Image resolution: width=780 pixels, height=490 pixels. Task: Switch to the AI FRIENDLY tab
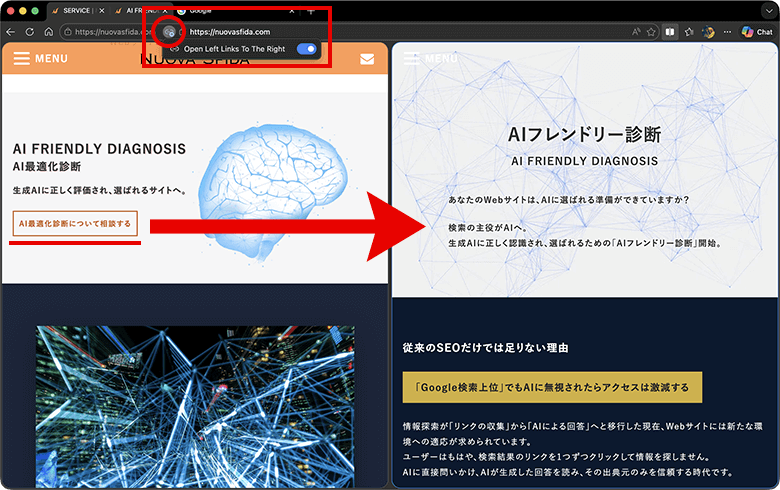pyautogui.click(x=140, y=10)
